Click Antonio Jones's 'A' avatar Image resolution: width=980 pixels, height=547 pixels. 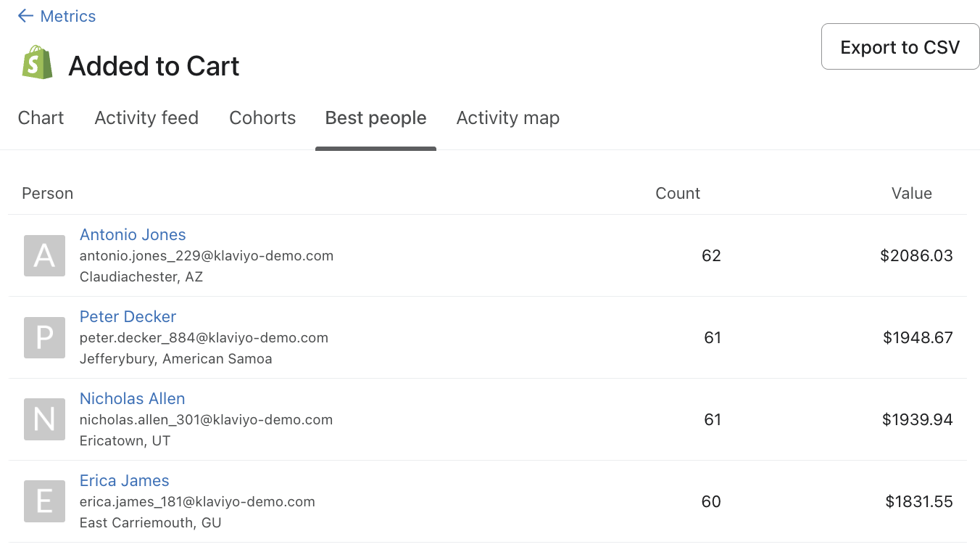44,255
